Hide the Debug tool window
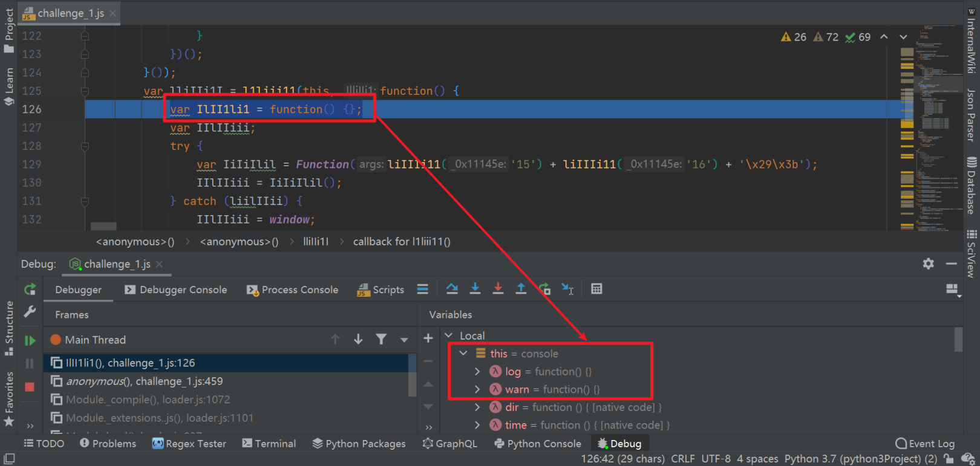This screenshot has height=466, width=980. coord(952,264)
